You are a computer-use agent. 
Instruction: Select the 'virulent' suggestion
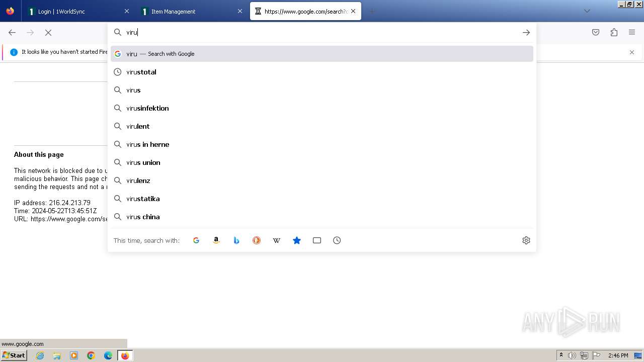coord(322,126)
